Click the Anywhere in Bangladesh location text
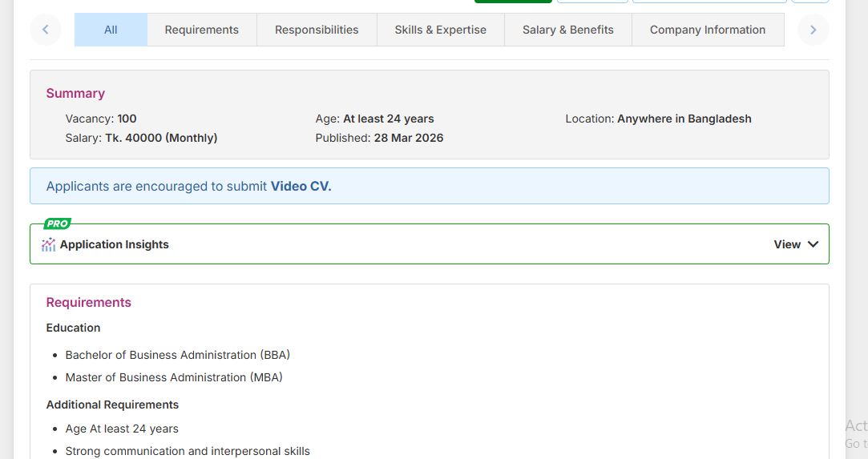Viewport: 868px width, 459px height. (684, 119)
